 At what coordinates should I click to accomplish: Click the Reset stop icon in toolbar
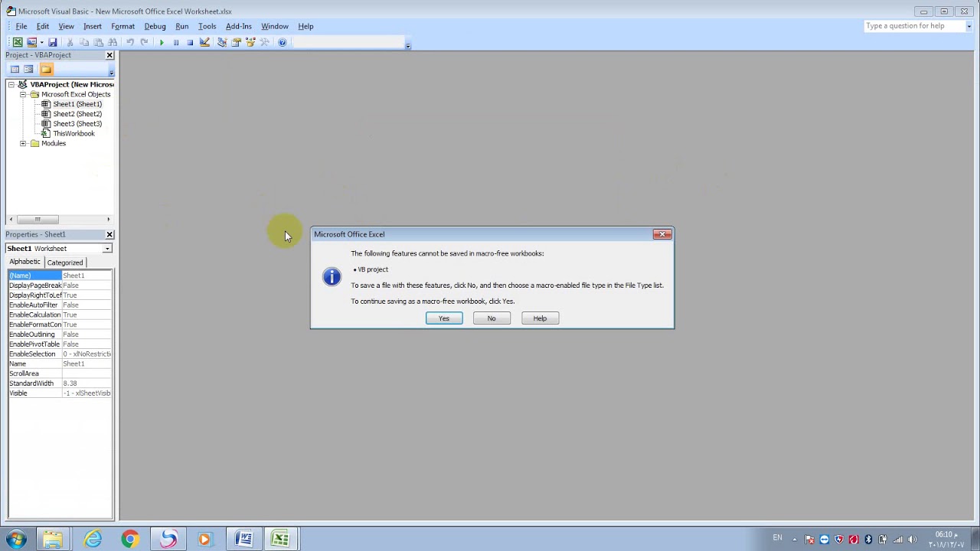(190, 42)
